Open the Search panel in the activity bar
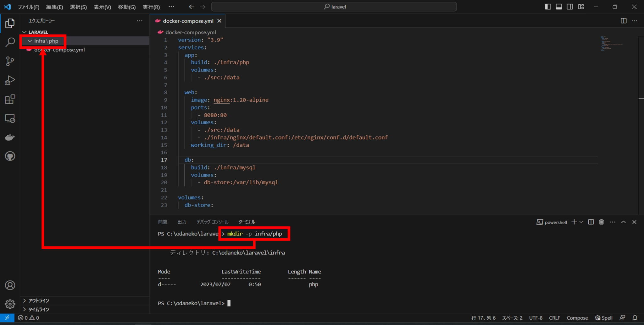Viewport: 644px width, 325px height. 10,42
